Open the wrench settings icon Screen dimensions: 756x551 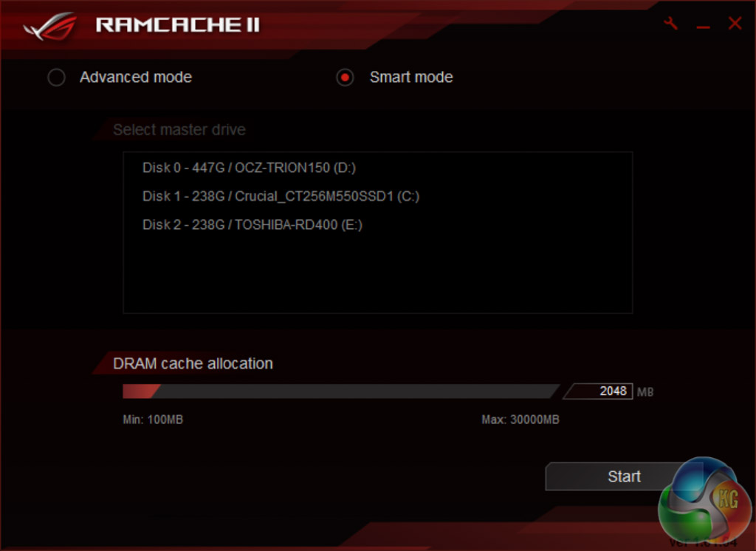point(670,23)
